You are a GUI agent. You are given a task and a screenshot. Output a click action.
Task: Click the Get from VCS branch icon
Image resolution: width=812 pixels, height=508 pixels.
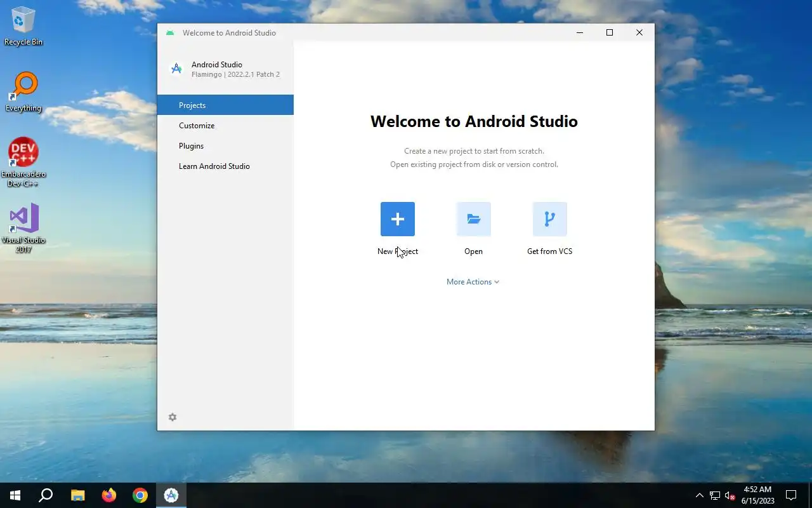tap(550, 219)
